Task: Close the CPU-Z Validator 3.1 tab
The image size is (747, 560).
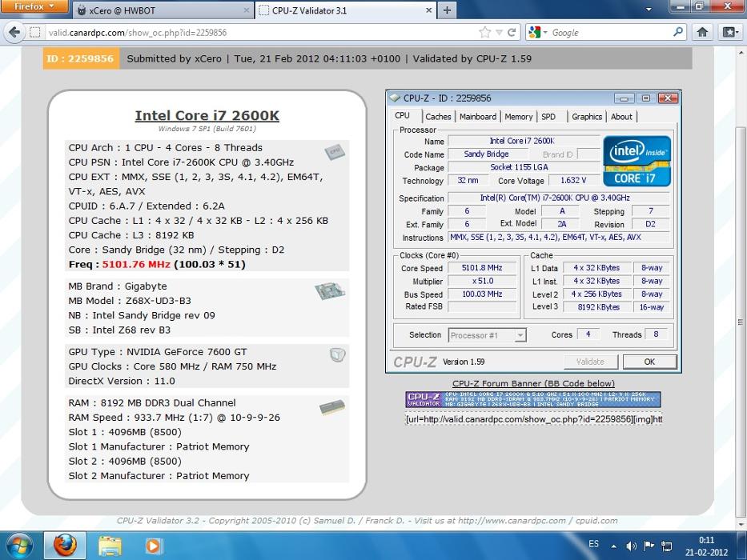Action: coord(429,10)
